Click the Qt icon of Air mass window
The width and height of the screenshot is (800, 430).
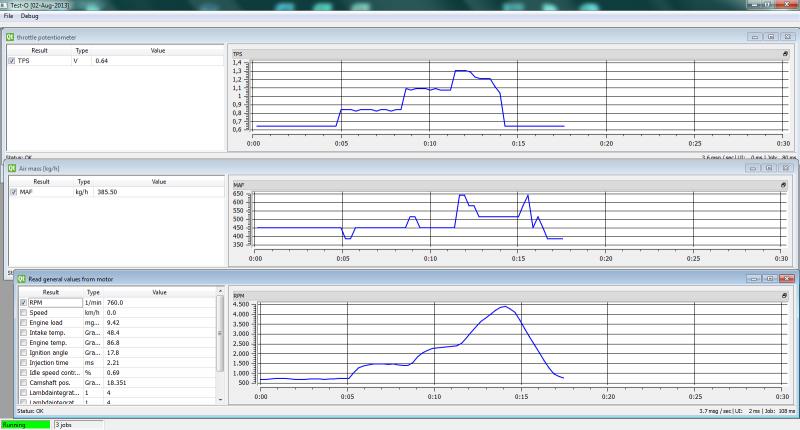[x=10, y=168]
